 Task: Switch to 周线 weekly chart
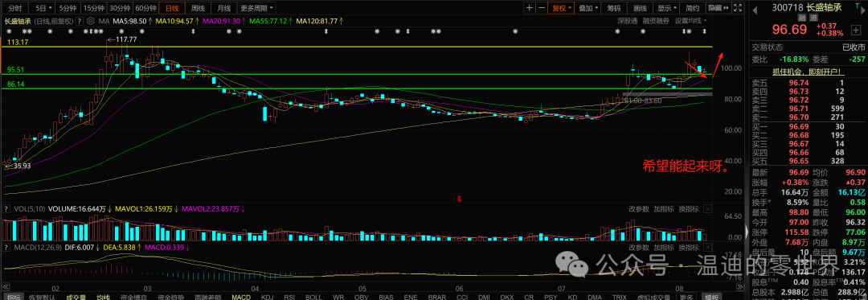click(x=198, y=8)
